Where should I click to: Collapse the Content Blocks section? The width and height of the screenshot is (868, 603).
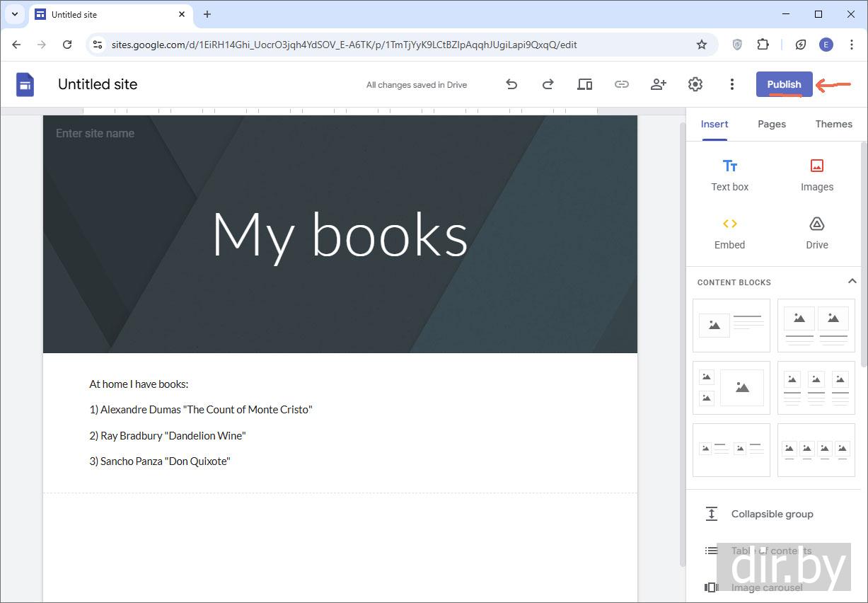click(852, 282)
